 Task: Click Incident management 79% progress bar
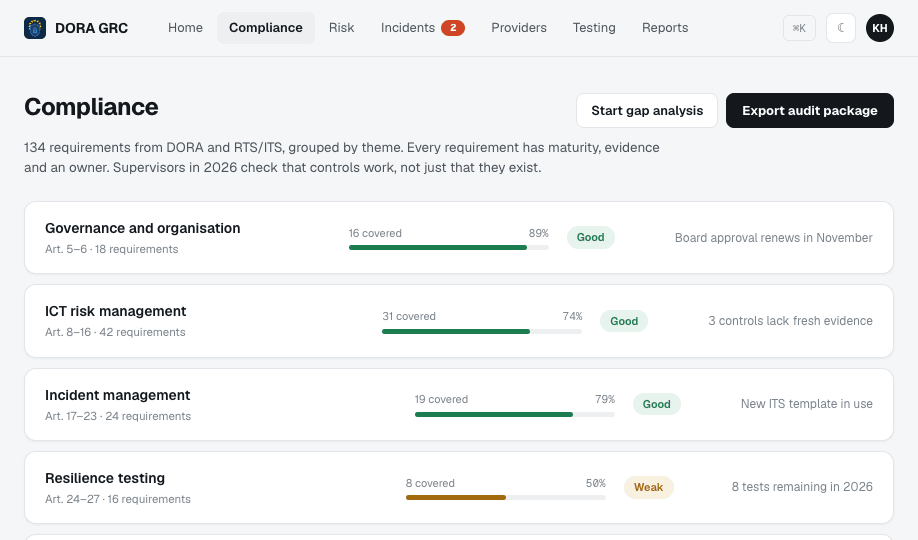click(x=515, y=415)
